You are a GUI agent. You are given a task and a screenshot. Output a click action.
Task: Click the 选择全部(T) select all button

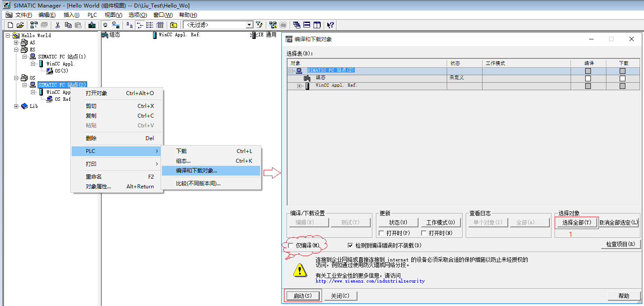coord(576,222)
